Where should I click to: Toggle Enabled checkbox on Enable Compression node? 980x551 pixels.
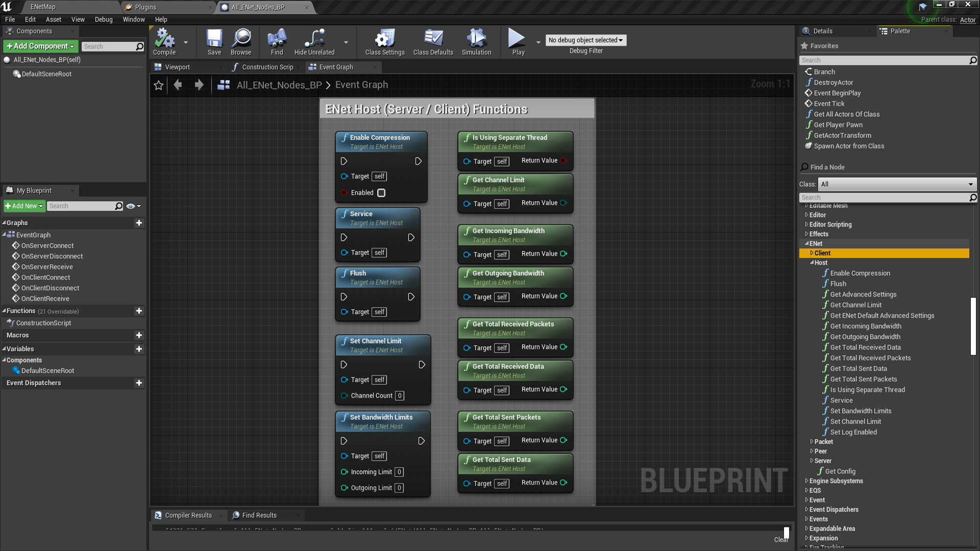point(381,193)
